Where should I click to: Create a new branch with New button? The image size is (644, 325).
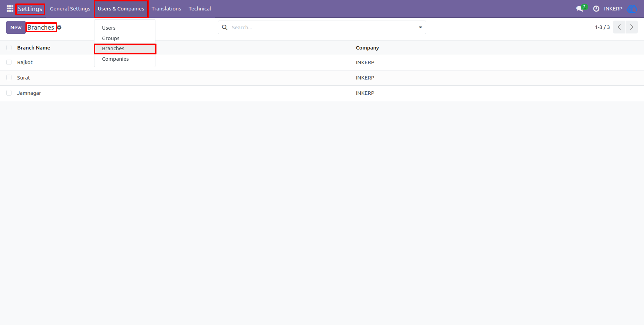pos(16,28)
